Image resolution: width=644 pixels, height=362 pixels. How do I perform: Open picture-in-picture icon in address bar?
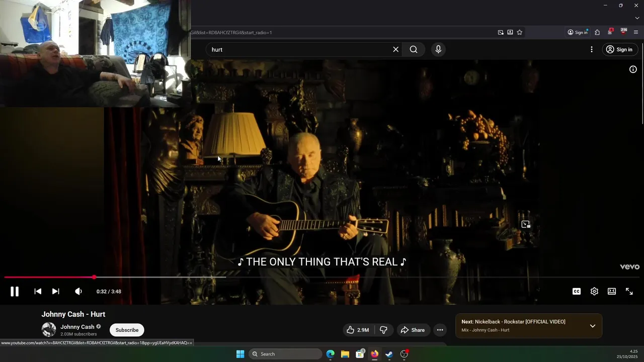click(501, 32)
